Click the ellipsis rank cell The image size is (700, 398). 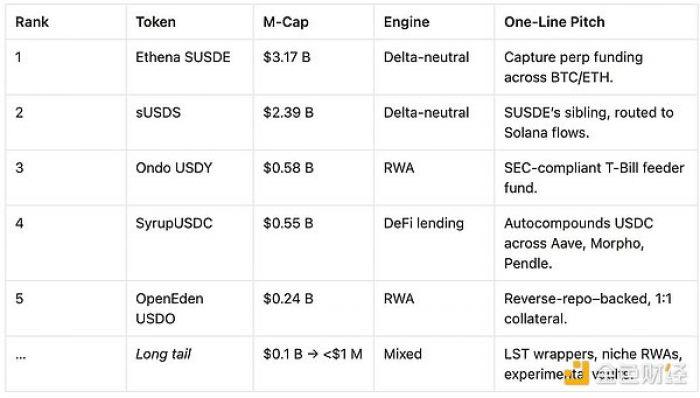point(20,356)
